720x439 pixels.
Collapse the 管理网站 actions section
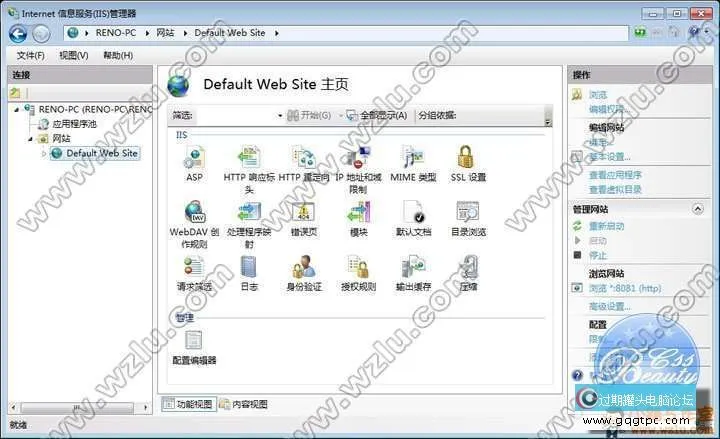point(698,209)
